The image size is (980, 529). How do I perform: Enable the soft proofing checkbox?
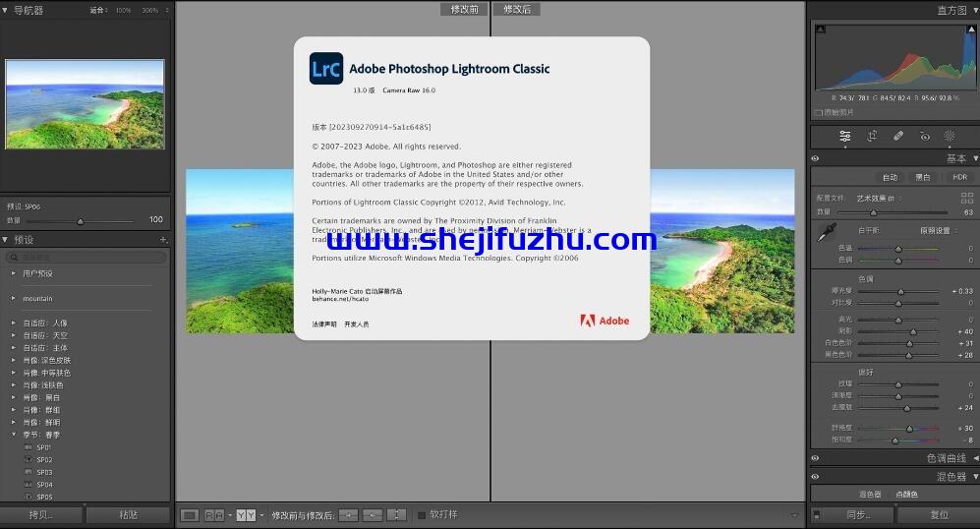pyautogui.click(x=422, y=515)
